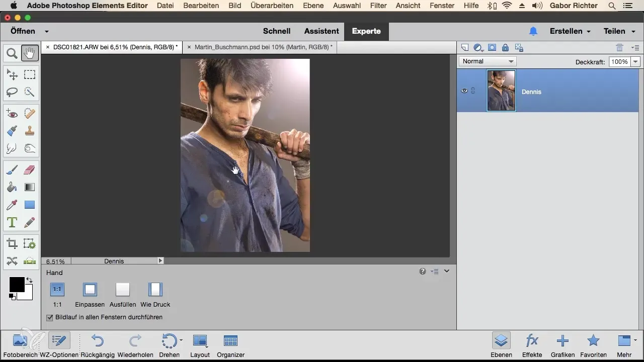Click the 1:1 zoom button
Viewport: 644px width, 362px height.
point(57,290)
